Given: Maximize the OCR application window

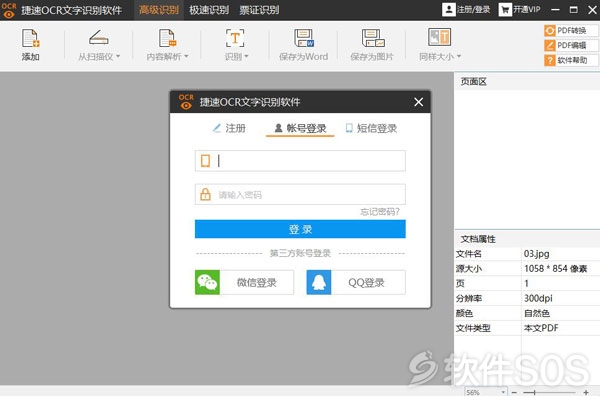Looking at the screenshot, I should (574, 10).
